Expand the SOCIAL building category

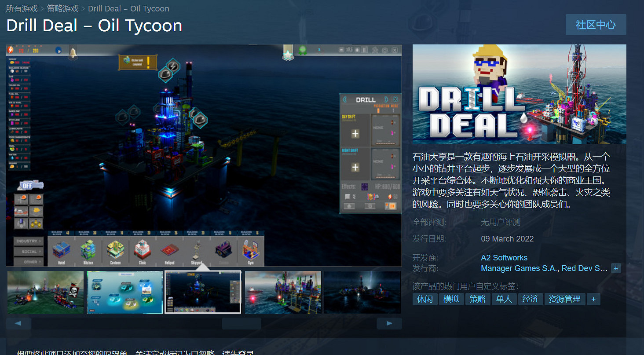[x=28, y=251]
